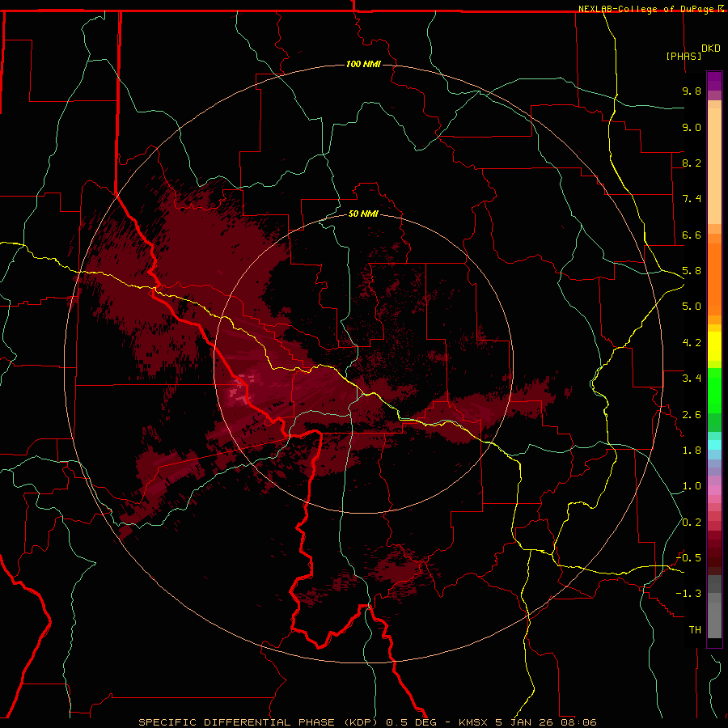This screenshot has height=728, width=728.
Task: Click the 5.8 color scale value
Action: click(692, 271)
